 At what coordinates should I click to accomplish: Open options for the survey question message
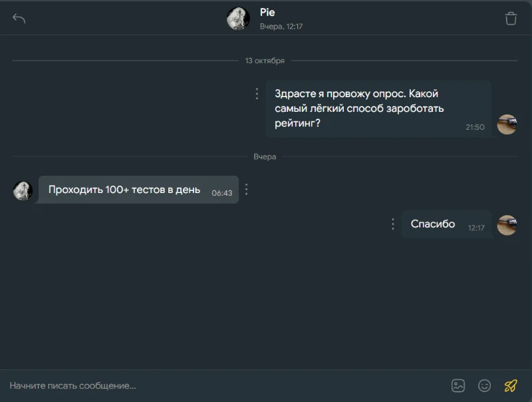click(x=257, y=94)
